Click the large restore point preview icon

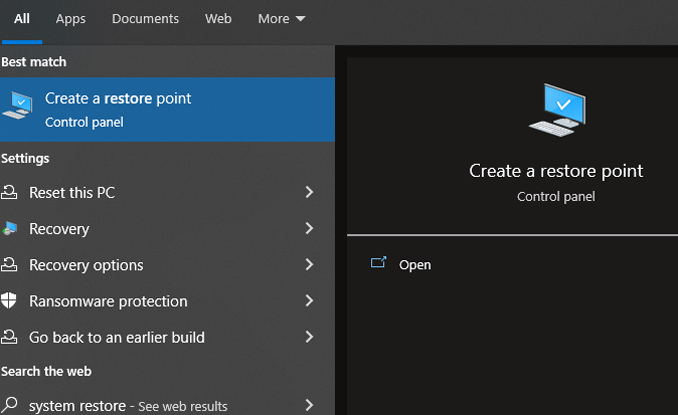[558, 110]
